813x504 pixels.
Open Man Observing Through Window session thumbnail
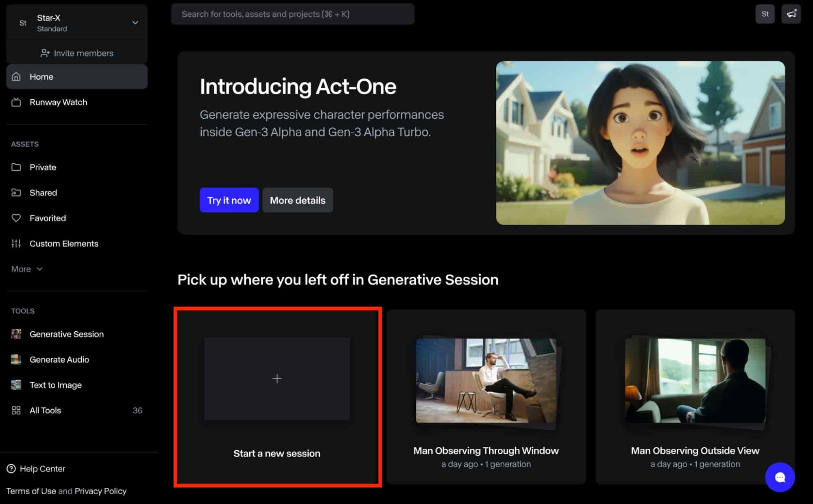pos(486,381)
